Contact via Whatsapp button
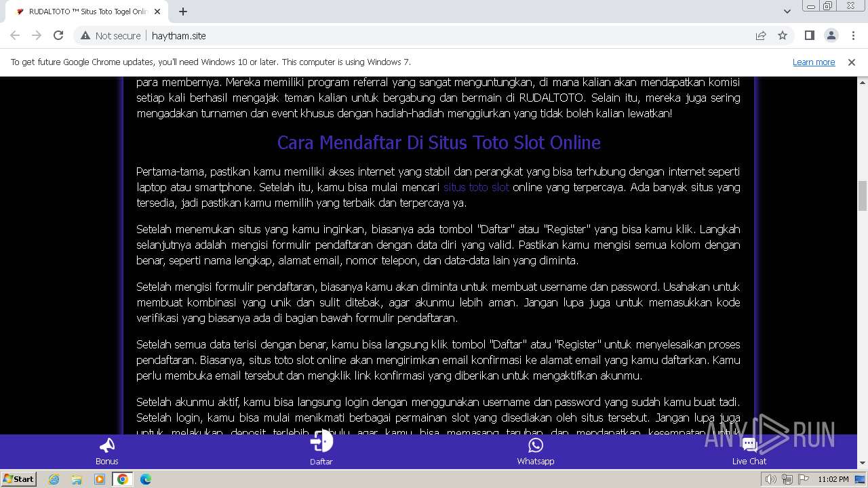This screenshot has width=868, height=488. [536, 451]
